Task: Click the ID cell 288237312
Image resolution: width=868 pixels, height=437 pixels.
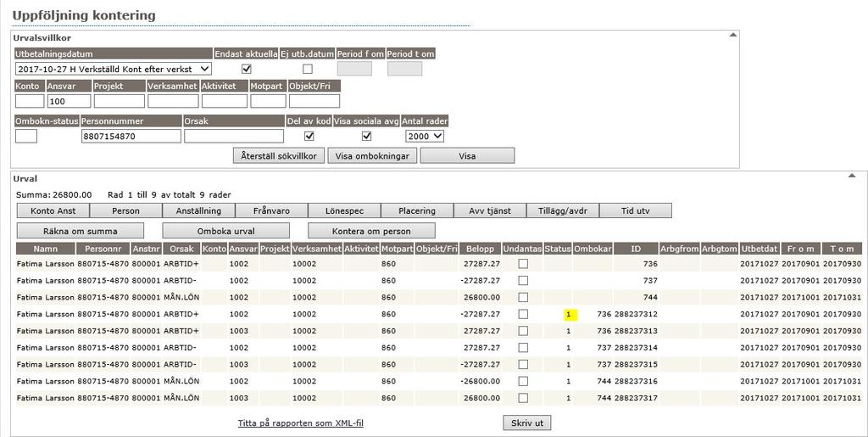Action: point(636,314)
